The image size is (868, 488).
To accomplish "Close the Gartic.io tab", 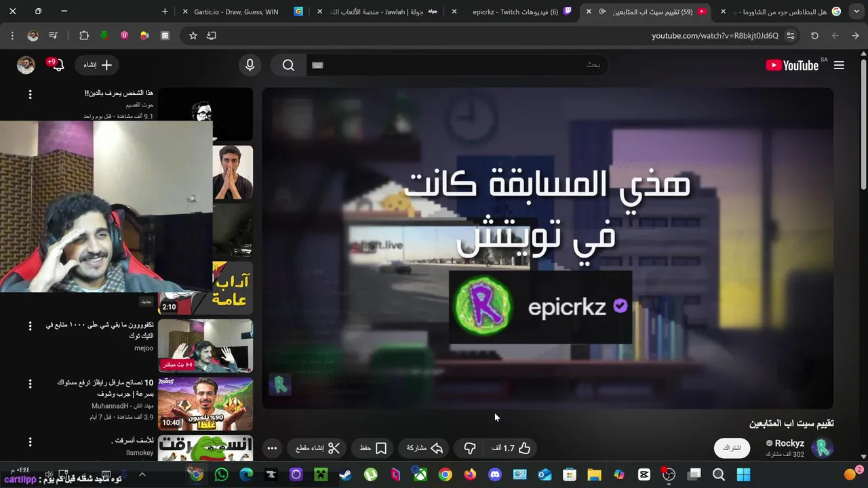I will point(186,12).
